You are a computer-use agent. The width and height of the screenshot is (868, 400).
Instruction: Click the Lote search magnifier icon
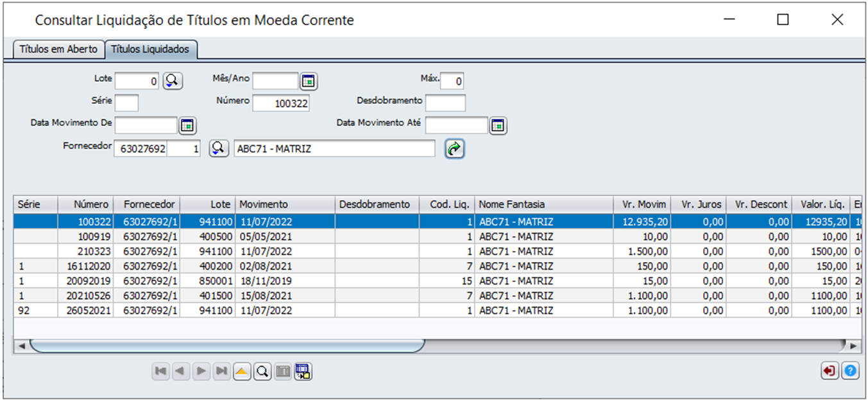click(173, 81)
